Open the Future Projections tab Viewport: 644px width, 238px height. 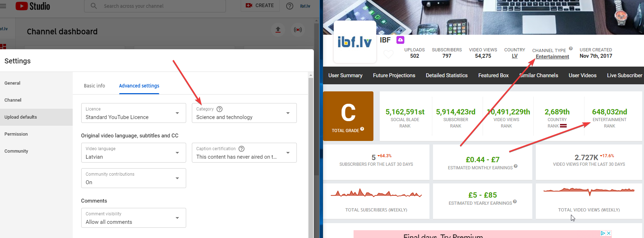click(394, 75)
